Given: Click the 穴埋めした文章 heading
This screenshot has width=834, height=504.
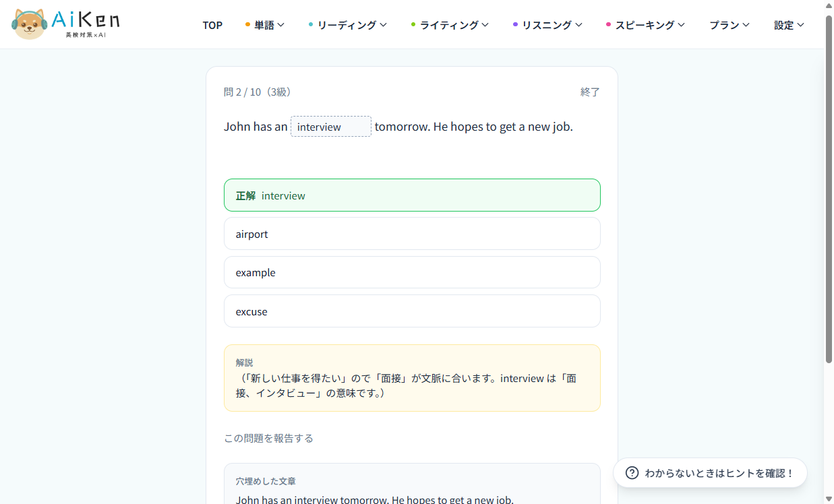Looking at the screenshot, I should click(x=266, y=482).
